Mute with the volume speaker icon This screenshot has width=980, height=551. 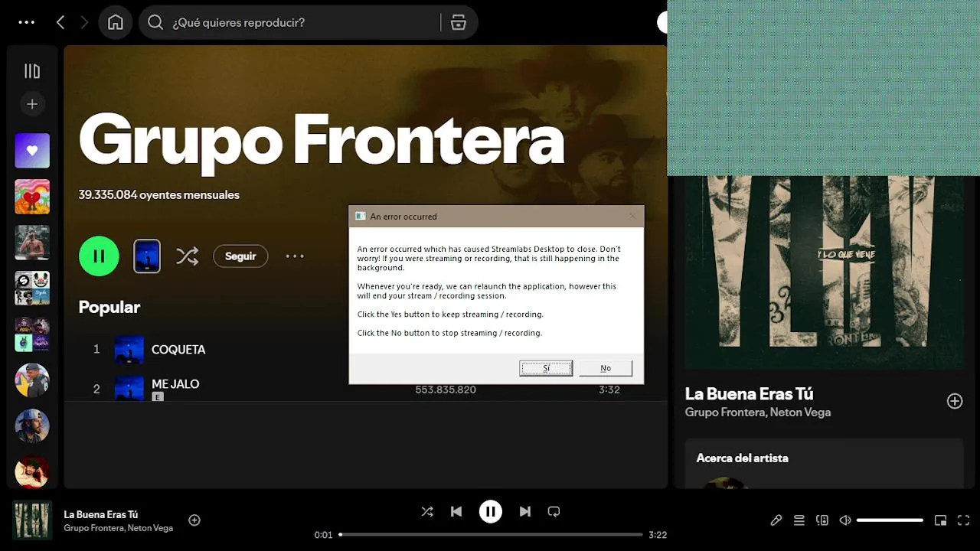pyautogui.click(x=845, y=520)
